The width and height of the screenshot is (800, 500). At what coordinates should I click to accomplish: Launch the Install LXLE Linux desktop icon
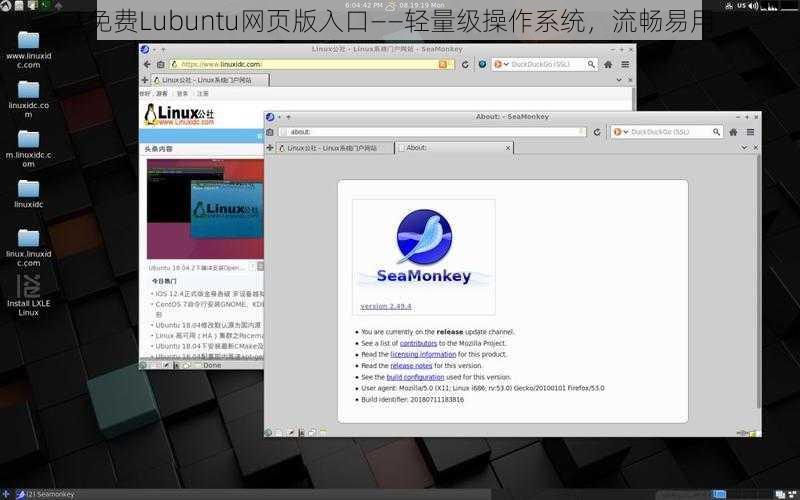(x=29, y=295)
